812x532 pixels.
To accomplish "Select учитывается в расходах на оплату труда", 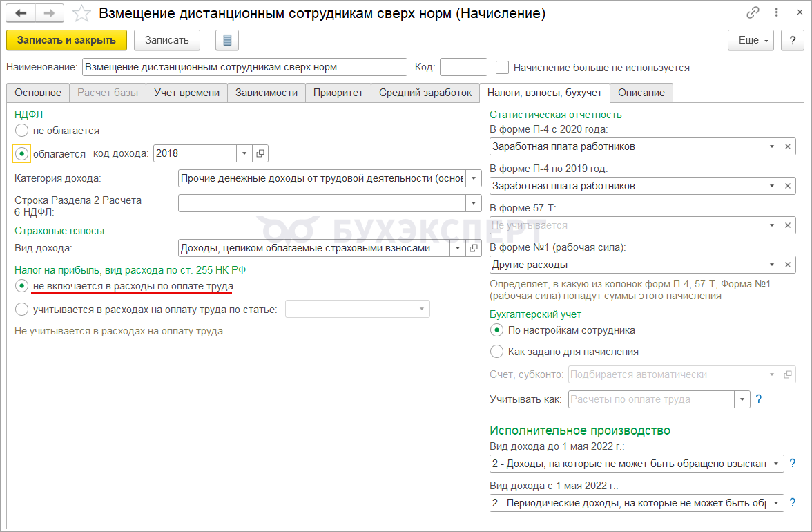I will tap(21, 310).
